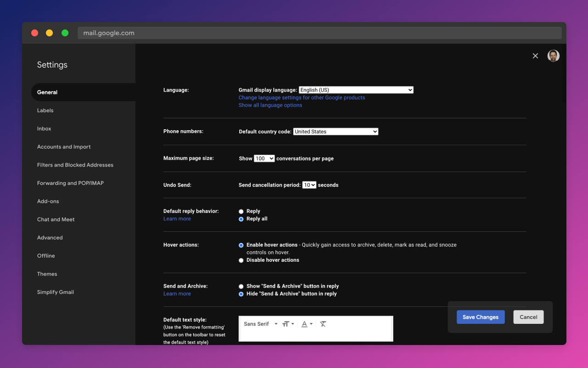Image resolution: width=588 pixels, height=368 pixels.
Task: Change conversations per page dropdown
Action: point(264,158)
